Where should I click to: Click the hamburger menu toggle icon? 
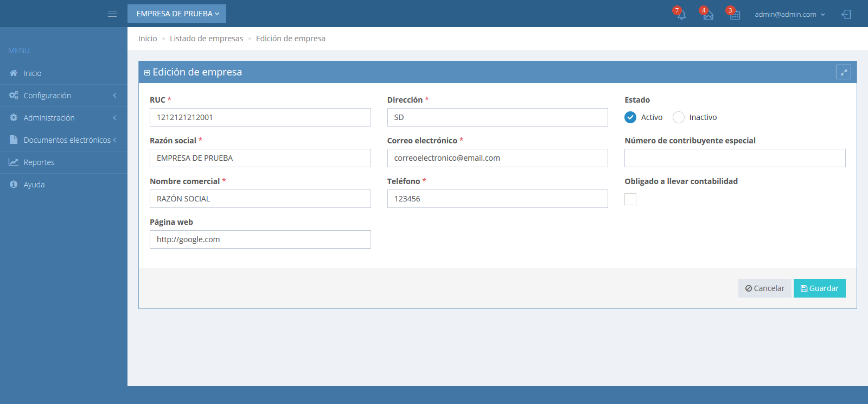click(x=112, y=14)
